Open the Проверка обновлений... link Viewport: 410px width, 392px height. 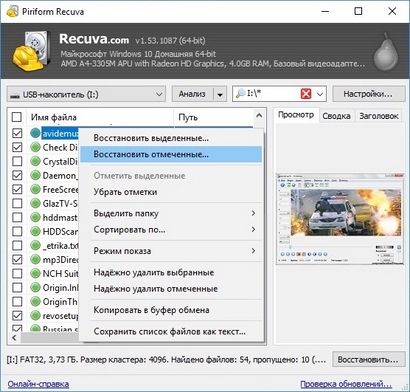(346, 384)
